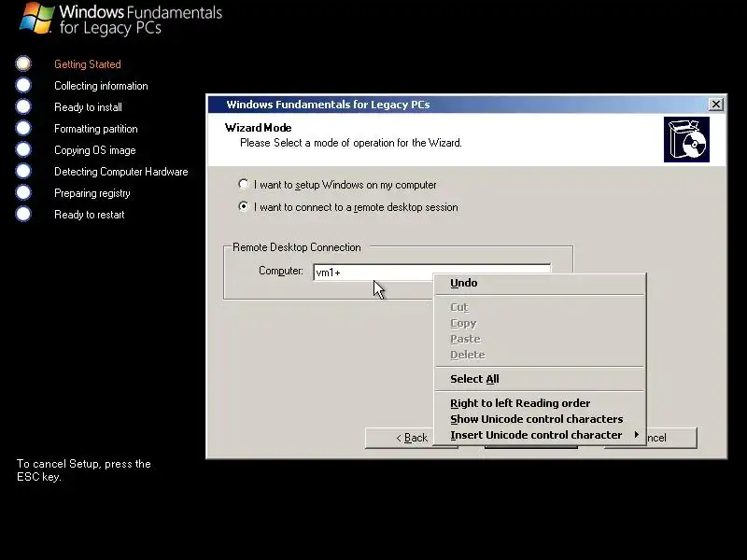Click the Copying OS image step bullet
The width and height of the screenshot is (747, 560).
23,149
